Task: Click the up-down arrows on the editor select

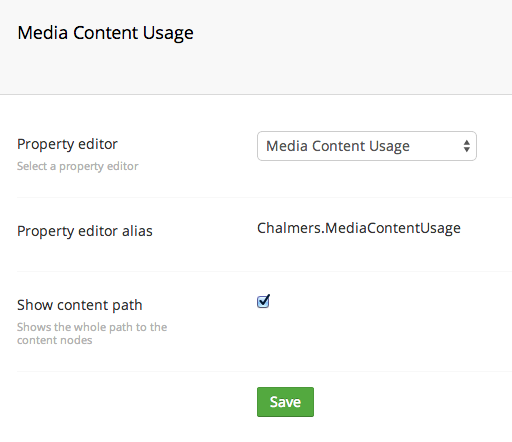Action: pyautogui.click(x=467, y=146)
